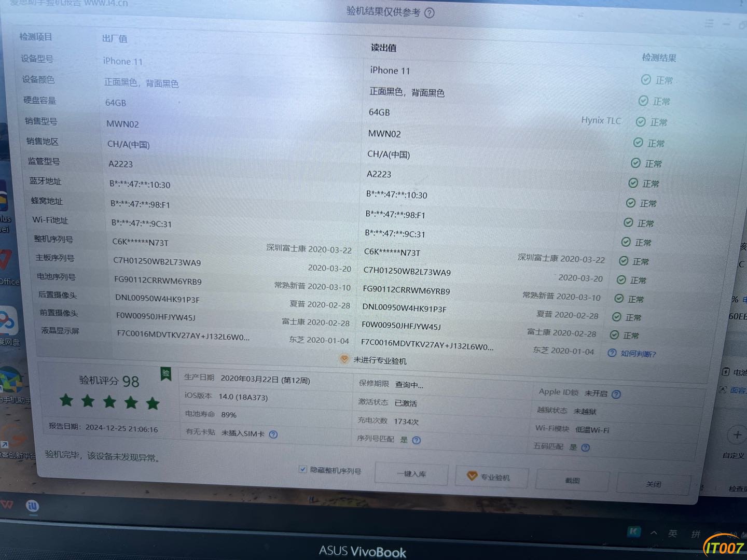
Task: Open the help icon next to Apple ID锁 未开启
Action: [616, 394]
